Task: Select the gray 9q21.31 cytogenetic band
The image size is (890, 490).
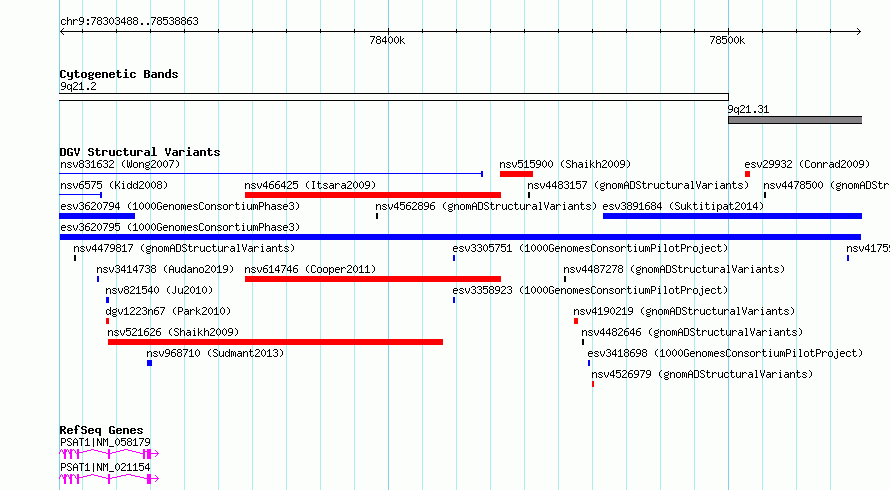Action: point(795,120)
